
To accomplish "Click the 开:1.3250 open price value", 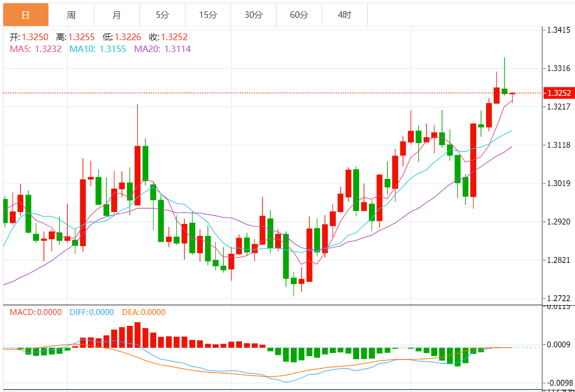I will click(x=29, y=37).
